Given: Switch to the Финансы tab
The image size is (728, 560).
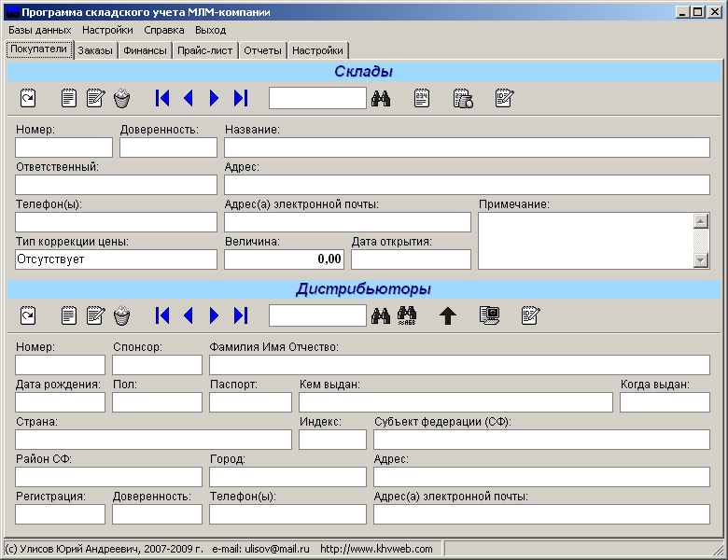Looking at the screenshot, I should pyautogui.click(x=145, y=50).
